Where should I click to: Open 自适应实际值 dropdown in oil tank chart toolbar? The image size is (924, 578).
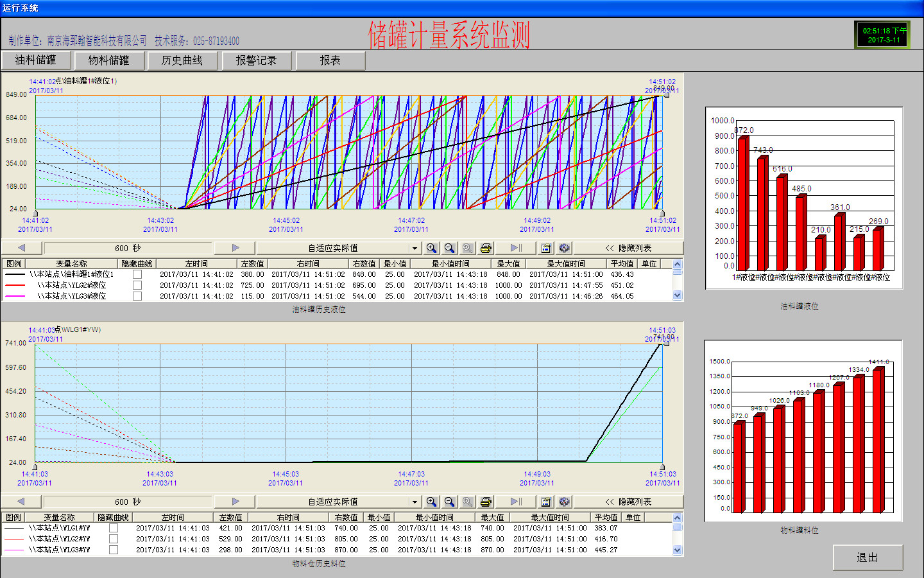[x=415, y=248]
